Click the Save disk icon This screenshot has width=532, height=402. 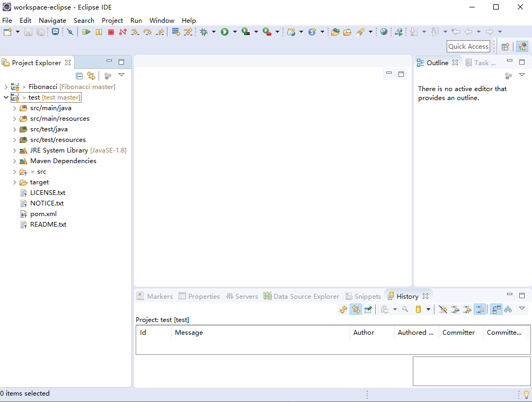pos(28,32)
